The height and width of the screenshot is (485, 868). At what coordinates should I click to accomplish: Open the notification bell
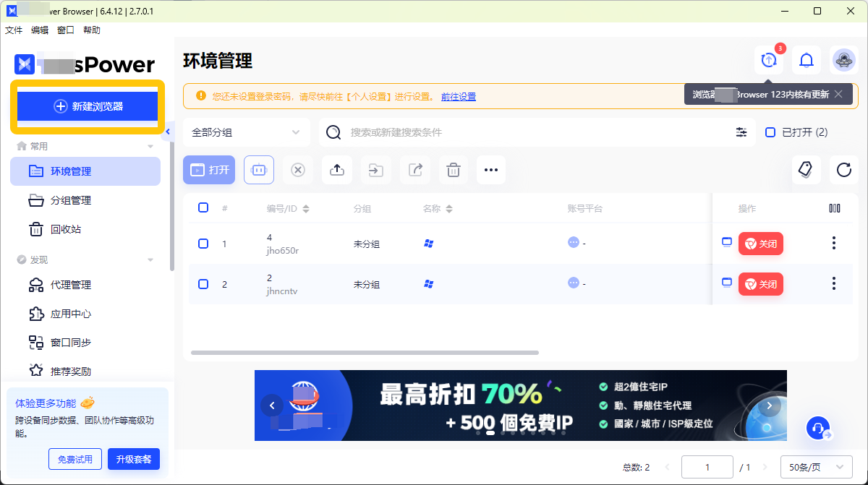point(806,61)
